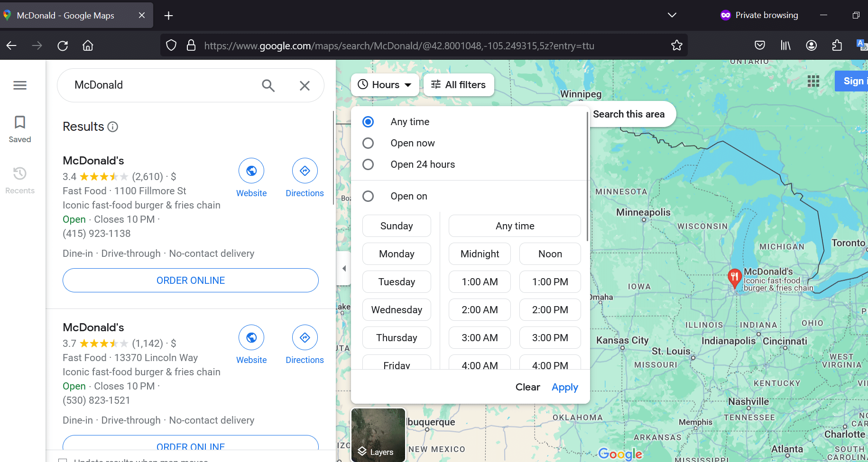Open Saved places in sidebar
Screen dimensions: 868x462
(20, 129)
